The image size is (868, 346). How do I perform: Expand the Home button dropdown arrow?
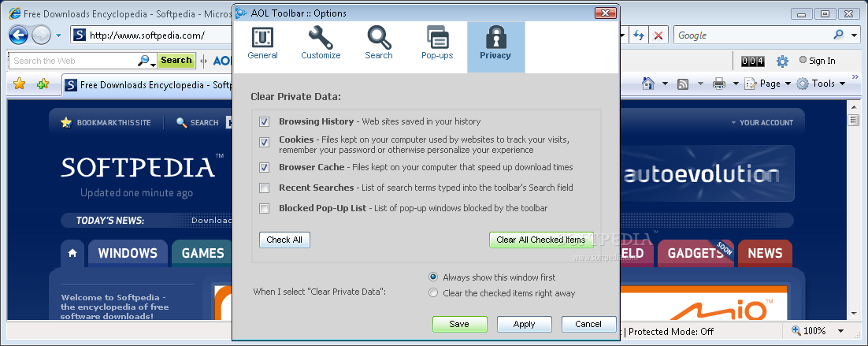point(665,84)
